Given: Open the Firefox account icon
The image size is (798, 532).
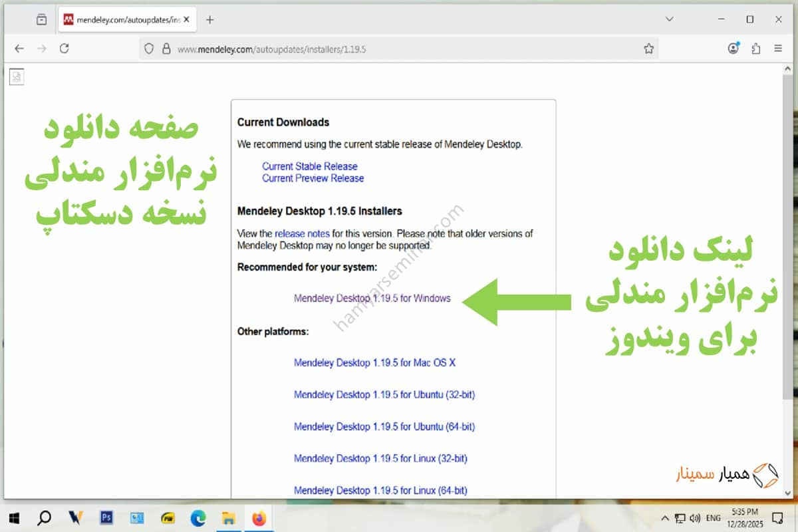Looking at the screenshot, I should 733,49.
